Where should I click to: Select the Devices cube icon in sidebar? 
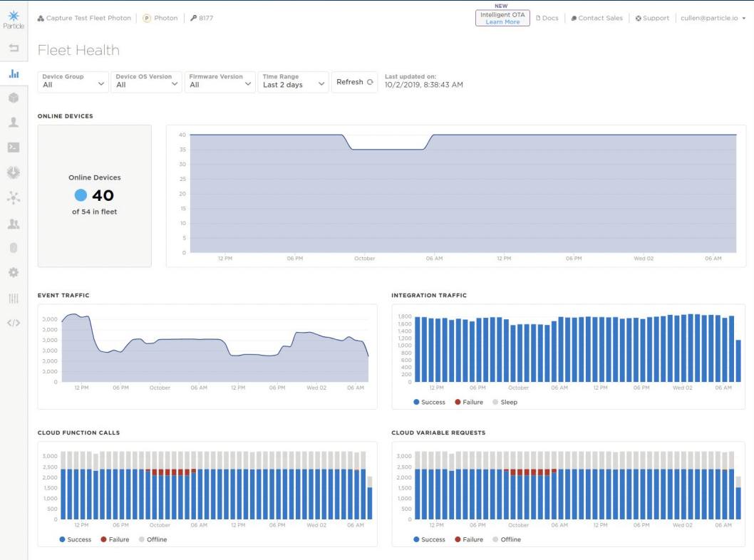tap(13, 98)
